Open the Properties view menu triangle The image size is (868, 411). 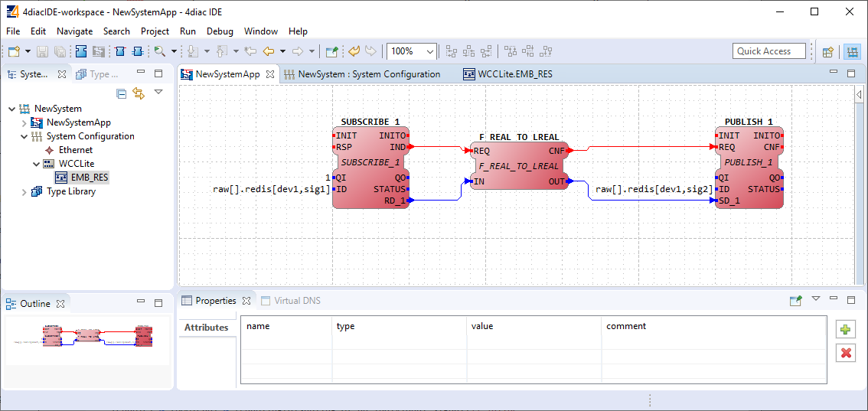point(815,298)
